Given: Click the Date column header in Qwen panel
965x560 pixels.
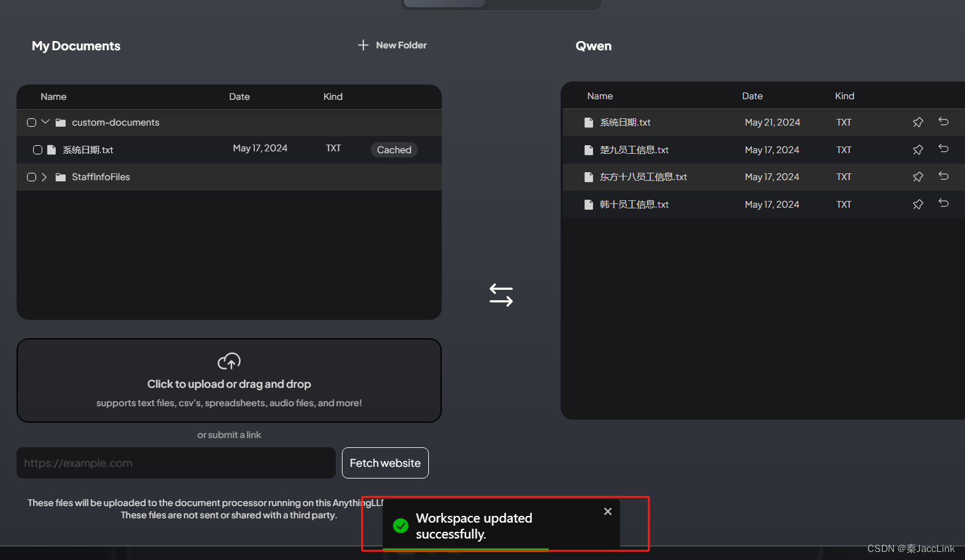Looking at the screenshot, I should 752,96.
